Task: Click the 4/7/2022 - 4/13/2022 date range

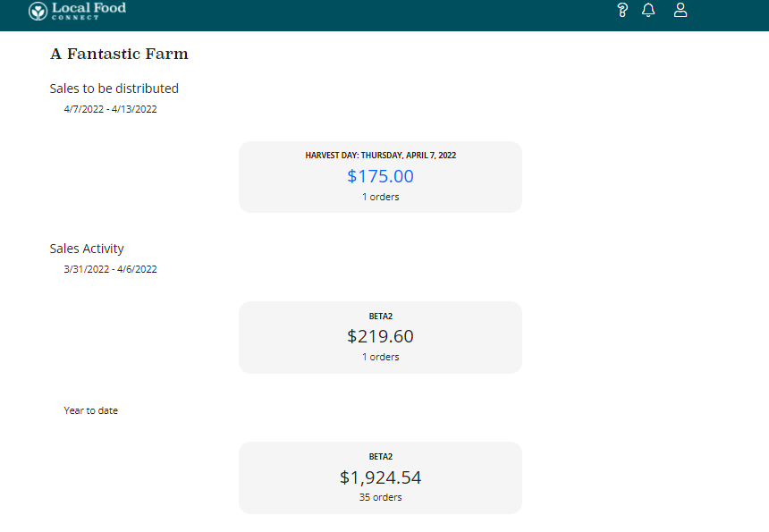Action: (110, 109)
